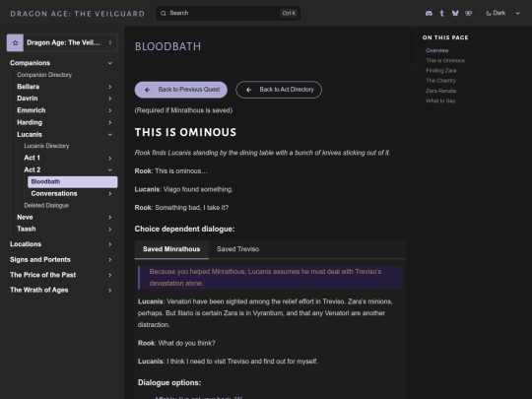The image size is (532, 399).
Task: Collapse the Lucanis chevron
Action: [x=110, y=135]
